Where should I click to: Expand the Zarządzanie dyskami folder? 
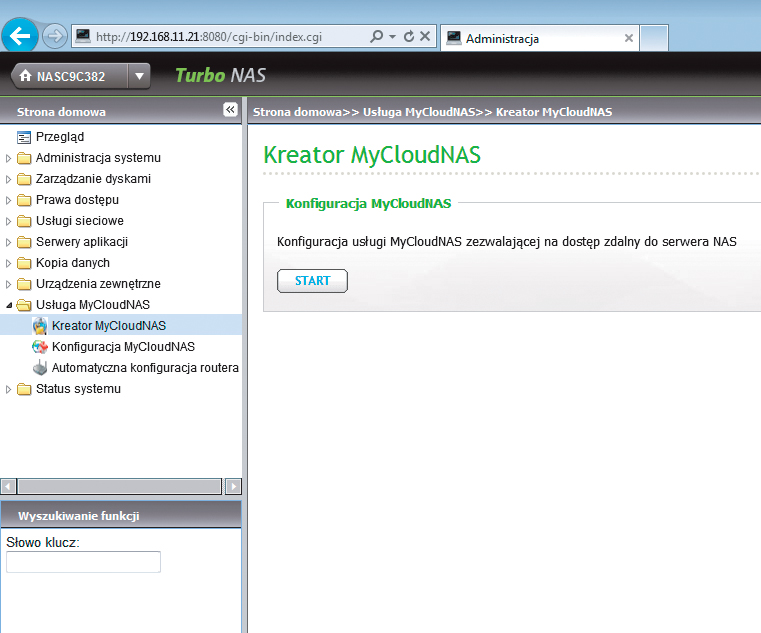click(x=10, y=179)
